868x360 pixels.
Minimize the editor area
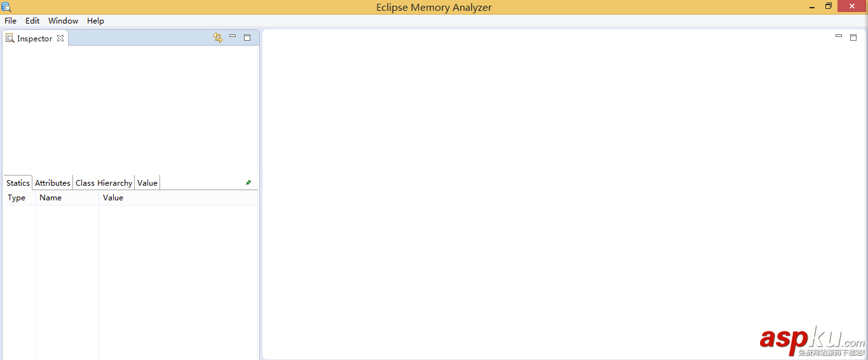pyautogui.click(x=839, y=37)
